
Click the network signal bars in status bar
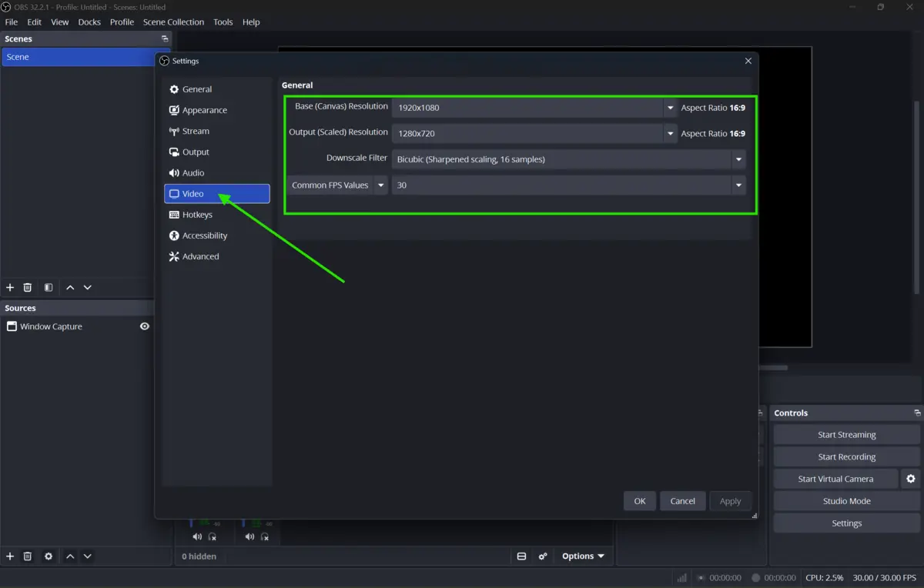coord(682,577)
